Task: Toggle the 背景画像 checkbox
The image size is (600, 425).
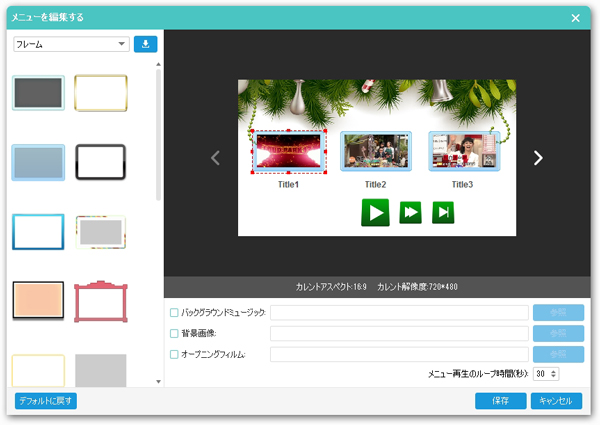Action: pyautogui.click(x=174, y=333)
